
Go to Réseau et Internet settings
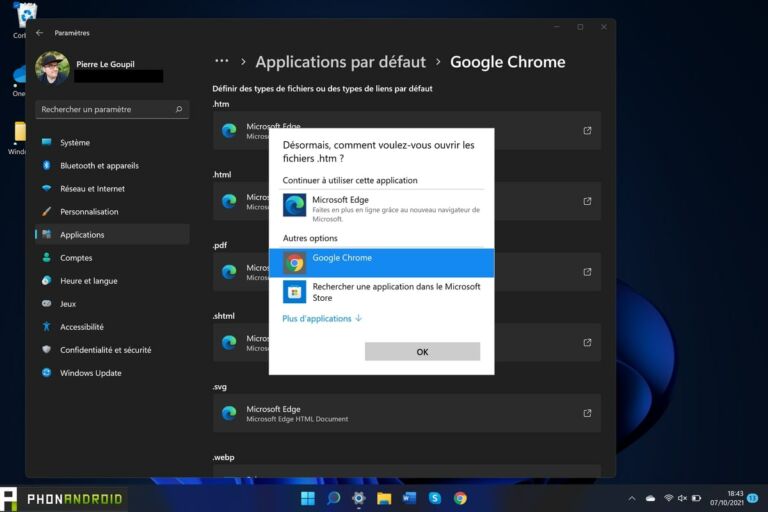[112, 189]
